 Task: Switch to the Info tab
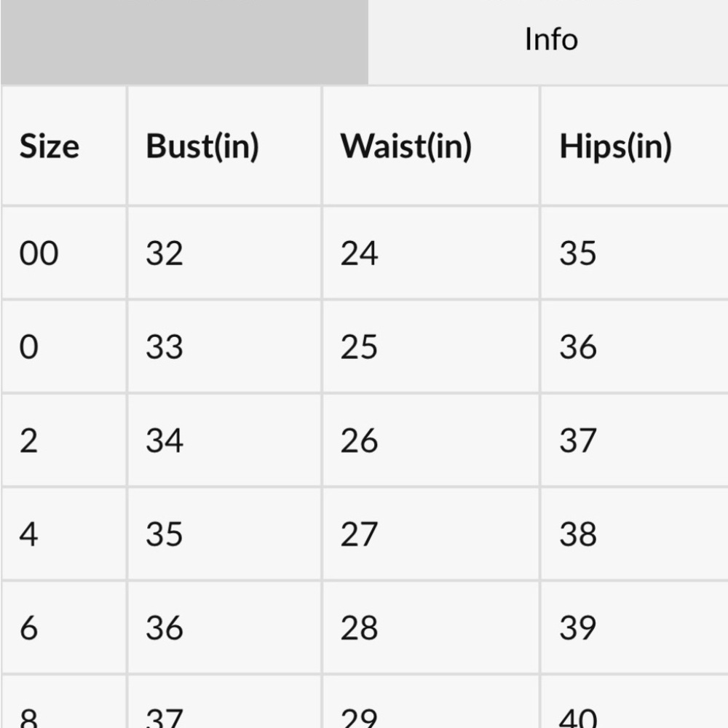point(548,41)
